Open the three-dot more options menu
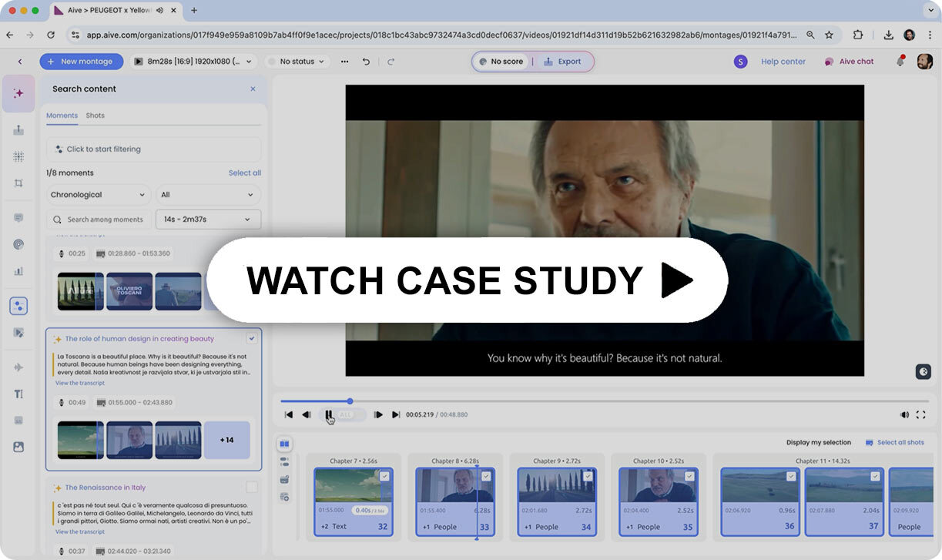Screen dimensions: 942x560 coord(344,62)
